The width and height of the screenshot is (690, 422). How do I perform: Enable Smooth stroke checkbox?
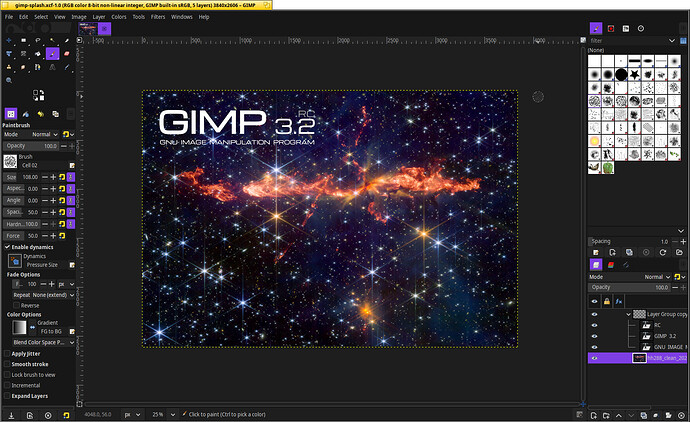pos(7,364)
